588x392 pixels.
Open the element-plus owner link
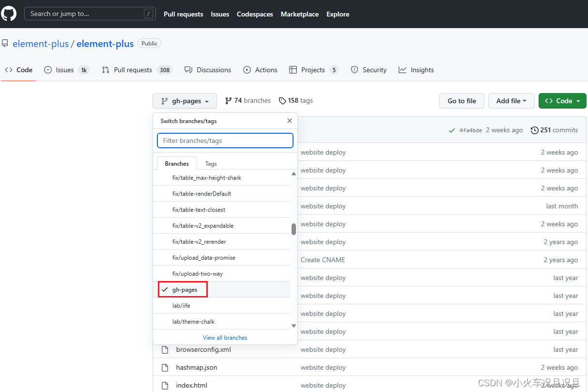click(41, 44)
